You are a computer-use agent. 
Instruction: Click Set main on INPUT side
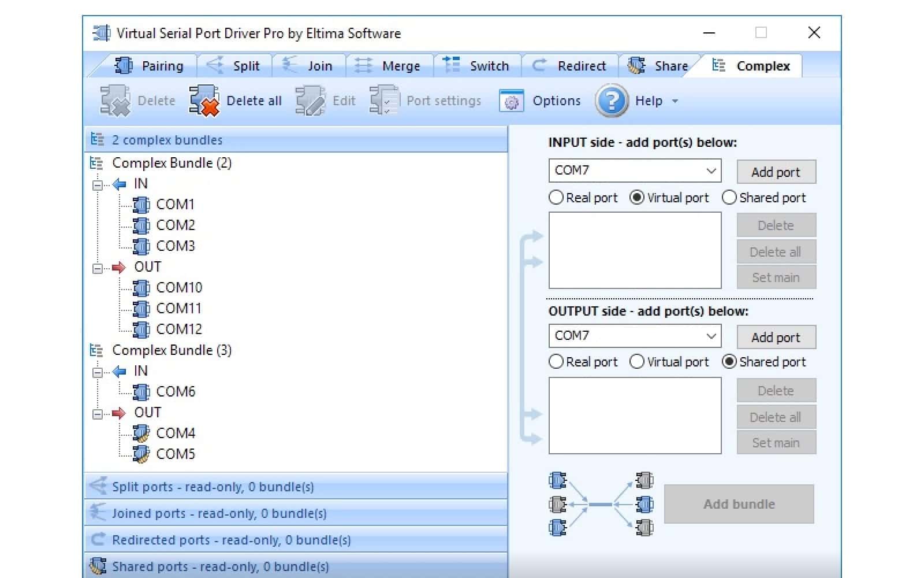point(776,277)
